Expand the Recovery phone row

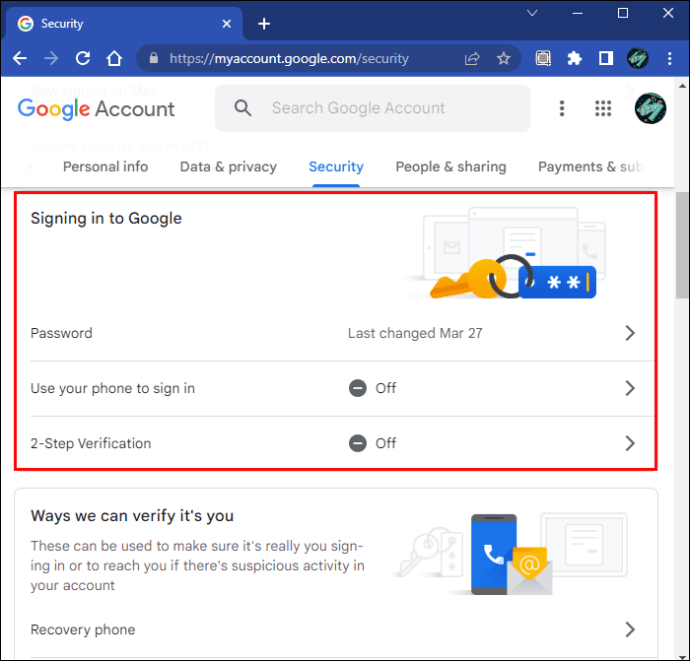(630, 629)
